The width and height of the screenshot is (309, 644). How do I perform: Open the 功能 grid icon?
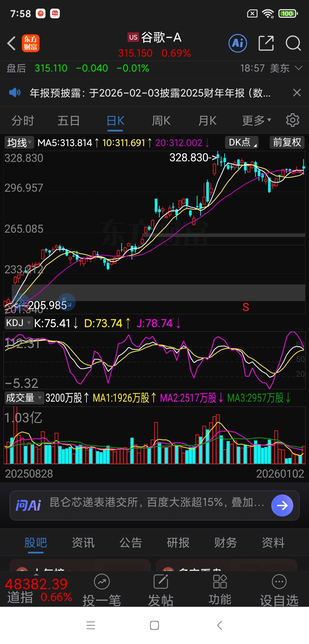pyautogui.click(x=220, y=582)
